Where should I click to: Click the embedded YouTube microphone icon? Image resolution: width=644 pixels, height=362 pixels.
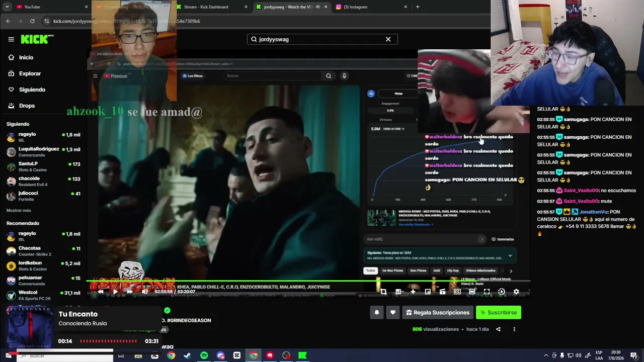[344, 76]
